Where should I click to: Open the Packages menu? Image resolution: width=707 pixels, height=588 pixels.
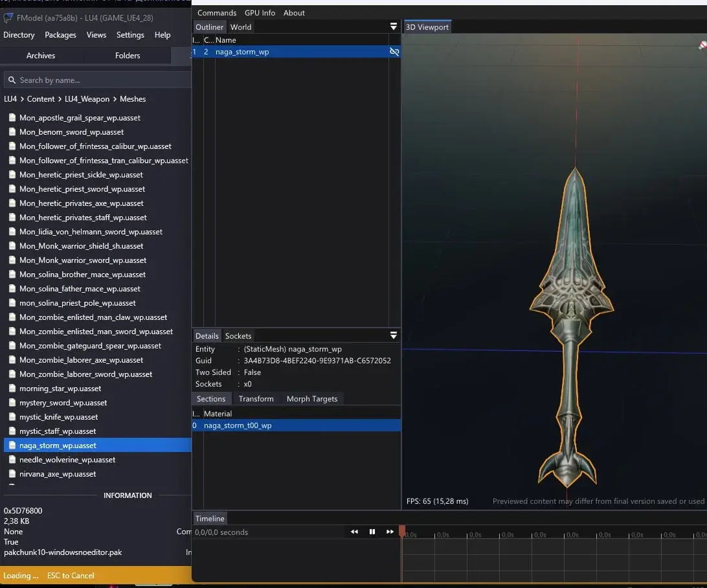click(x=60, y=35)
